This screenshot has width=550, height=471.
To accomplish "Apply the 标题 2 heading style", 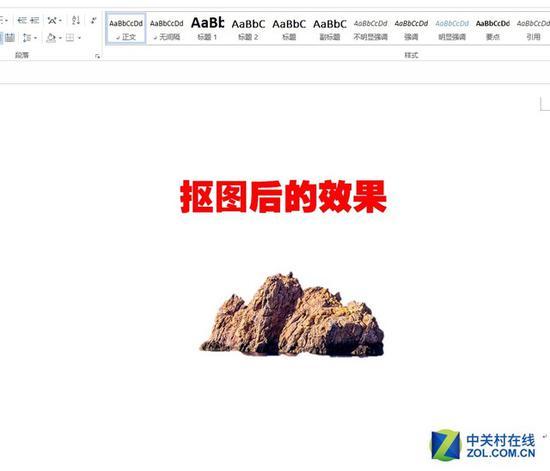I will 248,29.
